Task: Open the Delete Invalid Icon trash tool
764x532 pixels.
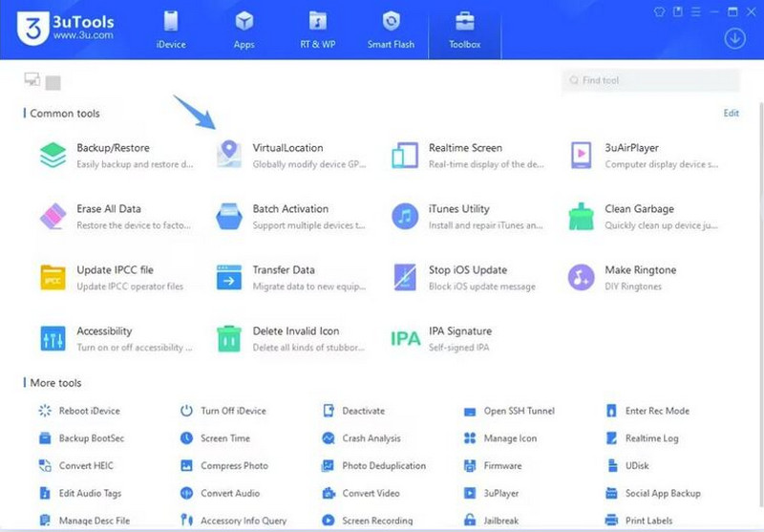Action: pos(229,339)
